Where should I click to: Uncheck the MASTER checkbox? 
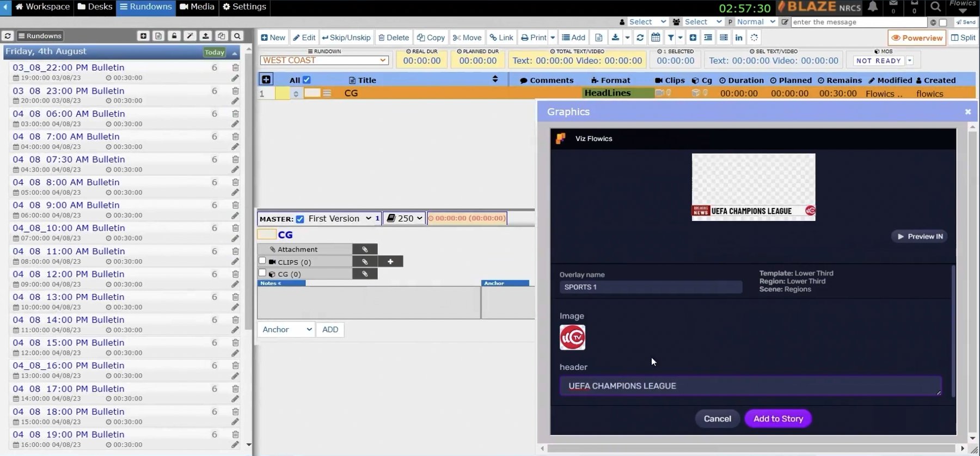pyautogui.click(x=300, y=219)
